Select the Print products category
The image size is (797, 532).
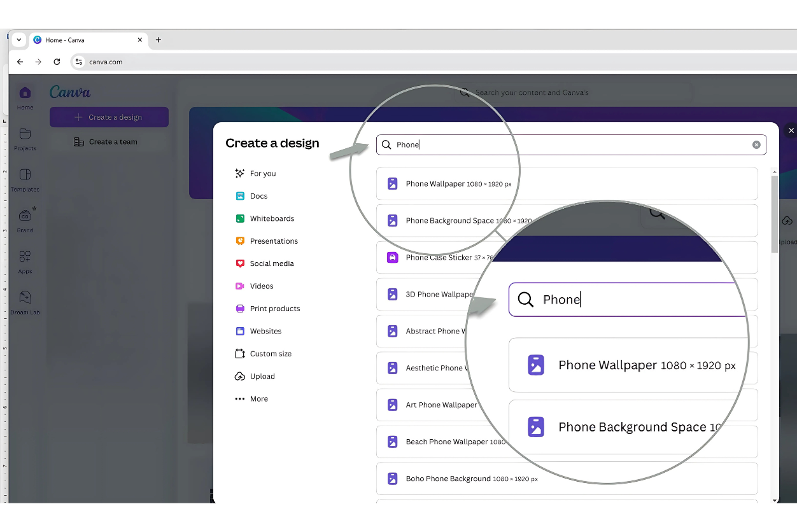click(x=267, y=309)
